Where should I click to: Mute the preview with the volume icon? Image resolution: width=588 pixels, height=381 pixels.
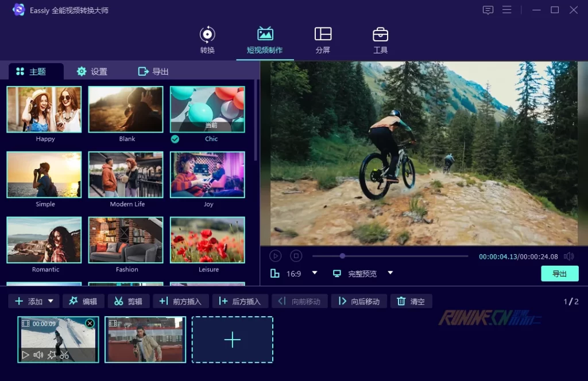tap(568, 256)
